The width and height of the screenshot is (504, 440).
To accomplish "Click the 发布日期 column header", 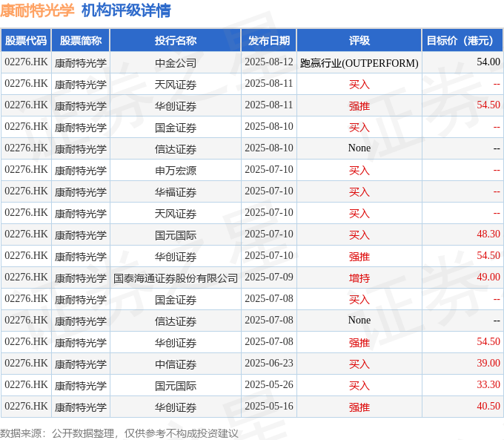I will 269,41.
